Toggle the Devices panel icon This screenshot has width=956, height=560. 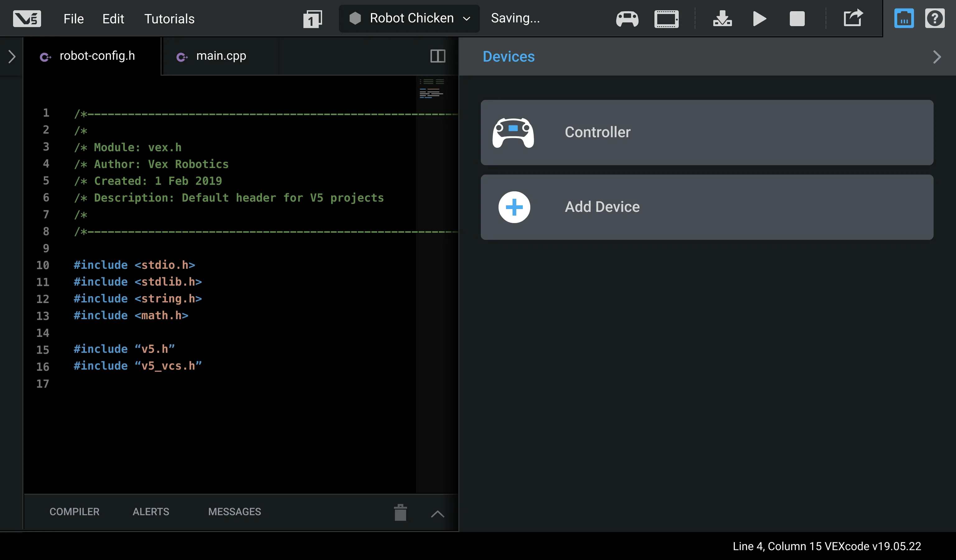click(x=904, y=19)
